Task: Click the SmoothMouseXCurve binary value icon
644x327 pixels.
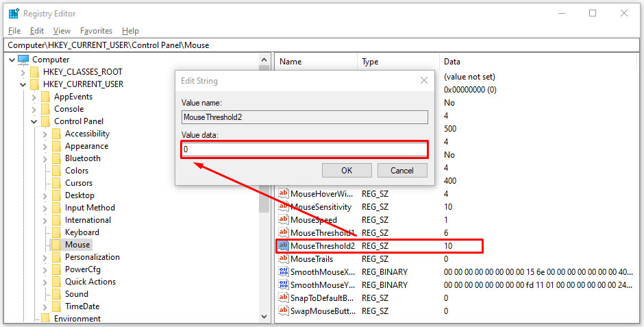Action: 284,271
